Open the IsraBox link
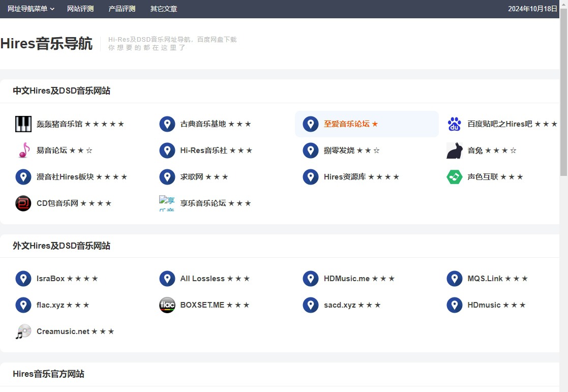Viewport: 568px width, 392px height. tap(67, 279)
